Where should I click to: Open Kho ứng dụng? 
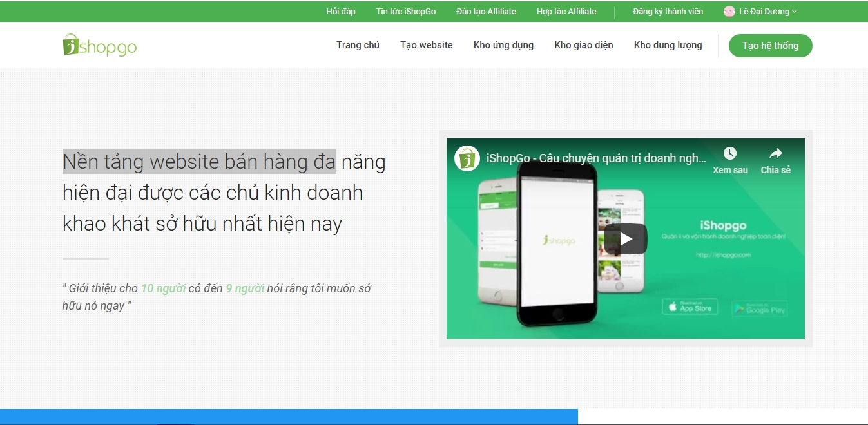pos(503,45)
